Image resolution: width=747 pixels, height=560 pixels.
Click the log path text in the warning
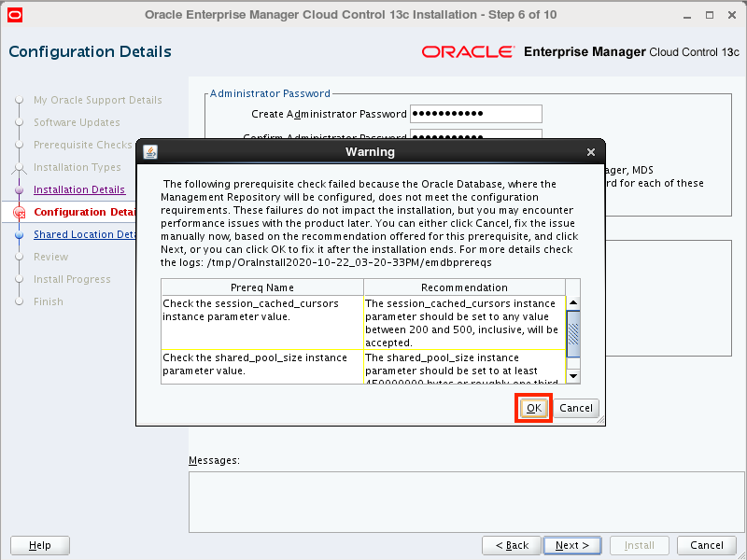tap(349, 262)
